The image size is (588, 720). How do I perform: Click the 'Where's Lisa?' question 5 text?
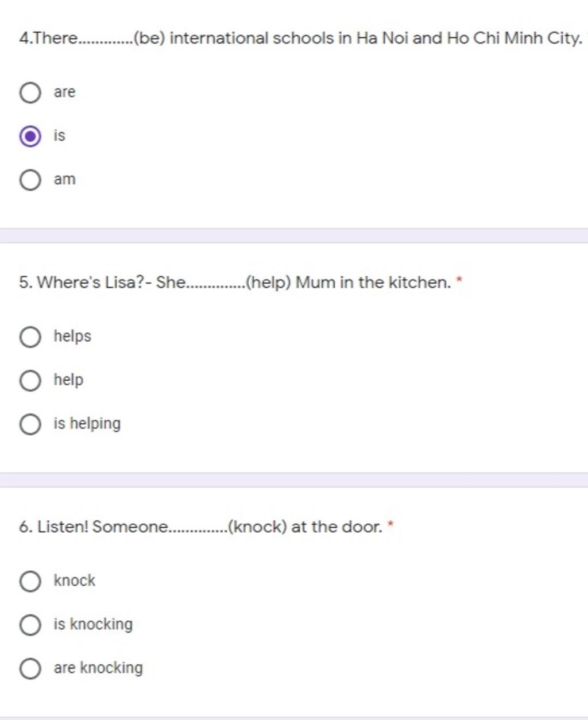pos(235,282)
